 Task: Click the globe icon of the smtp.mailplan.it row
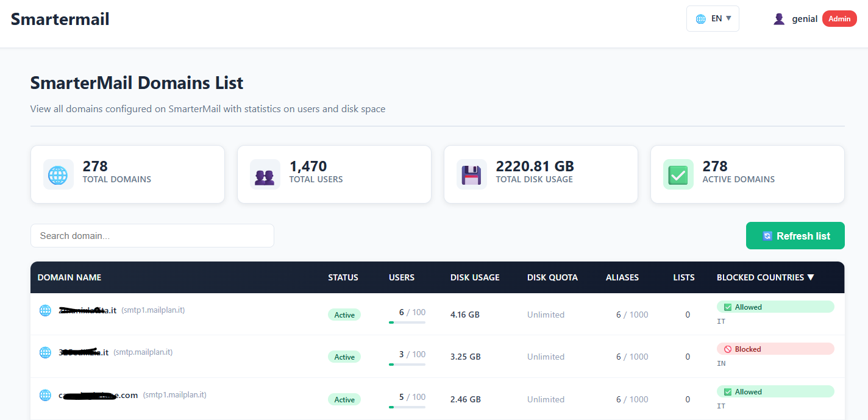tap(45, 352)
